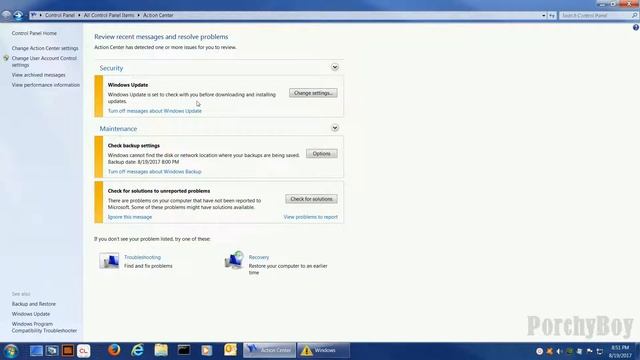640x360 pixels.
Task: Collapse the Maintenance section chevron
Action: [x=335, y=128]
